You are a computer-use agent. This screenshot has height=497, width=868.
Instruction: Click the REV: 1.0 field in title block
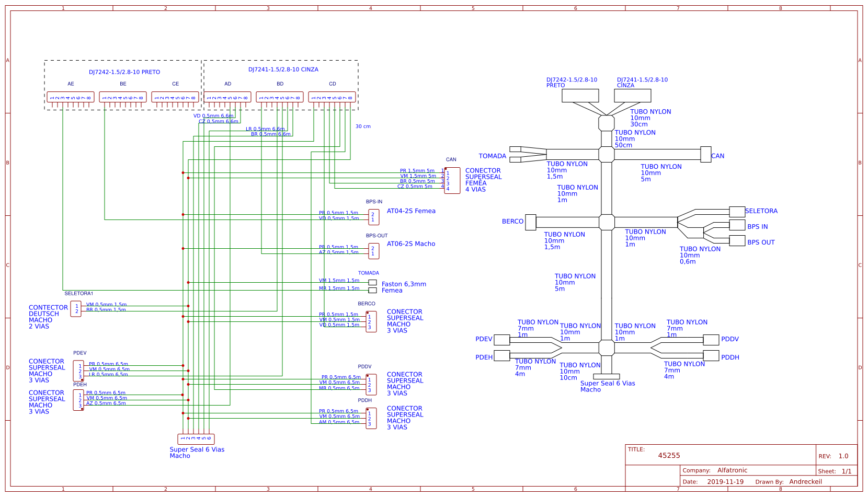835,455
